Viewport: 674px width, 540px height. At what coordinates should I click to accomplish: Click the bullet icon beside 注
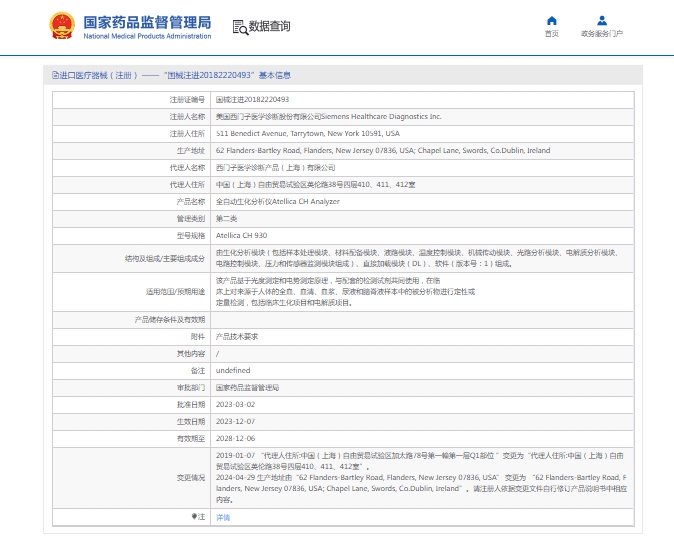click(194, 517)
